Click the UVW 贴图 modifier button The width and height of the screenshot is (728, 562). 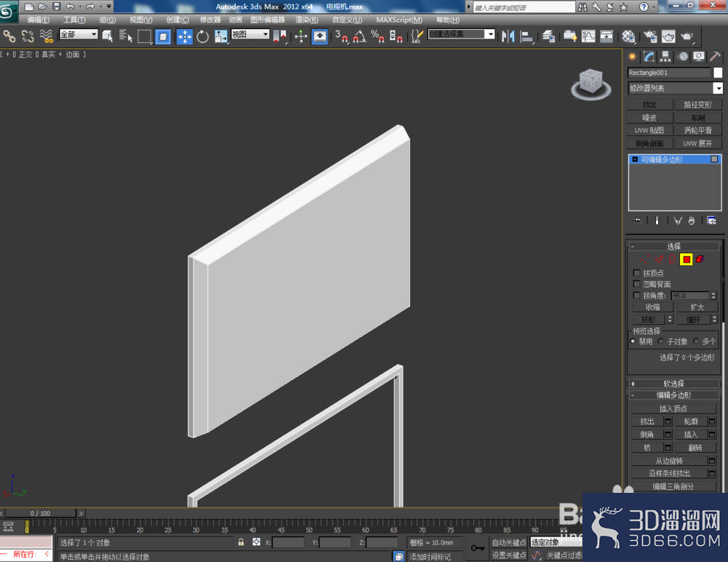649,130
